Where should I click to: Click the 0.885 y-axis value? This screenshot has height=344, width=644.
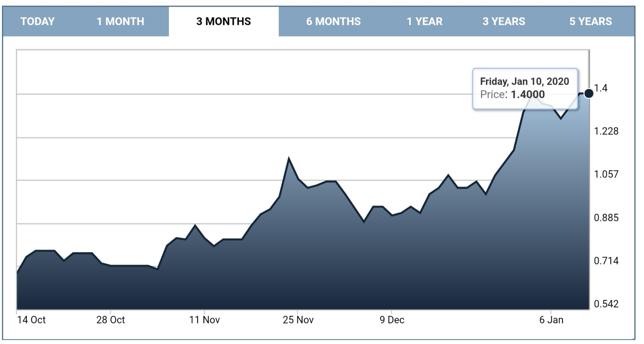(606, 218)
